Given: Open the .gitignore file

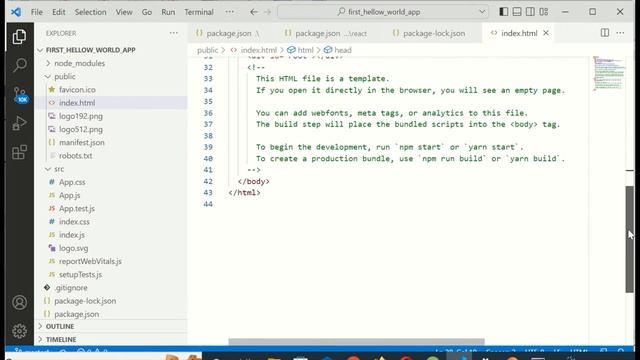Looking at the screenshot, I should 71,287.
